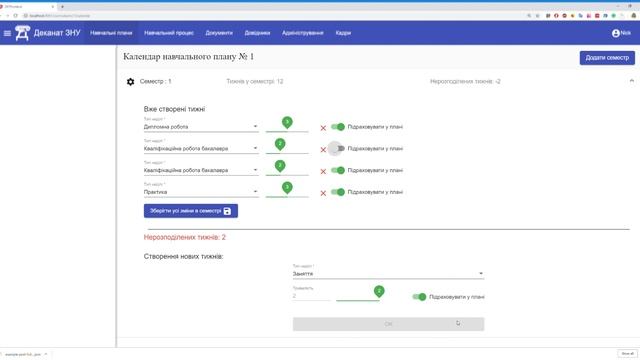Delete the Практика week row
Screen dimensions: 640x360
click(x=323, y=193)
